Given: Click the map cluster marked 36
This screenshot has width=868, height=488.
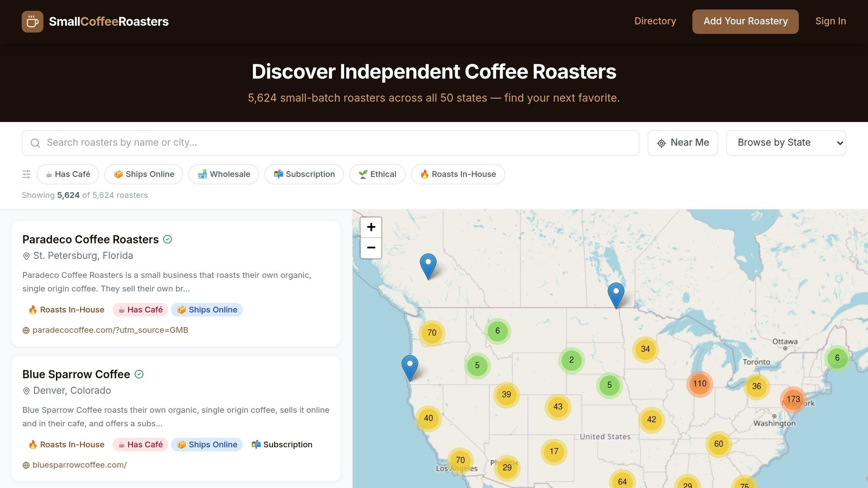Looking at the screenshot, I should [757, 386].
